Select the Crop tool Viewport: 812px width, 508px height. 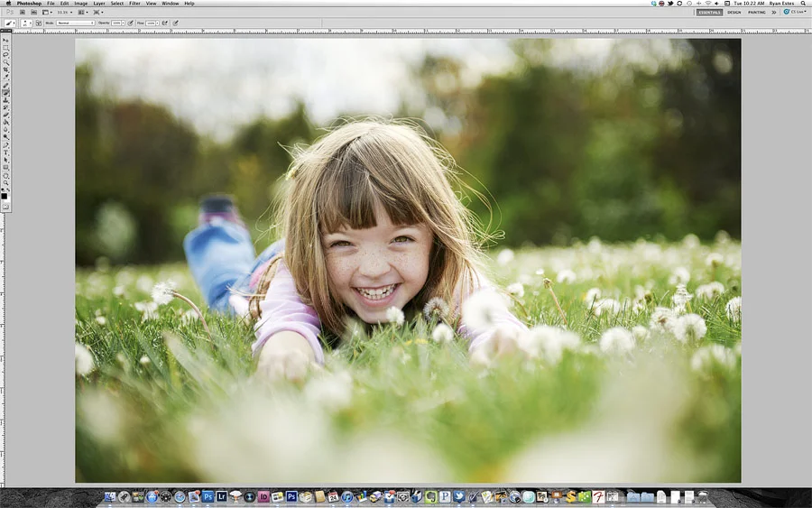(x=5, y=69)
